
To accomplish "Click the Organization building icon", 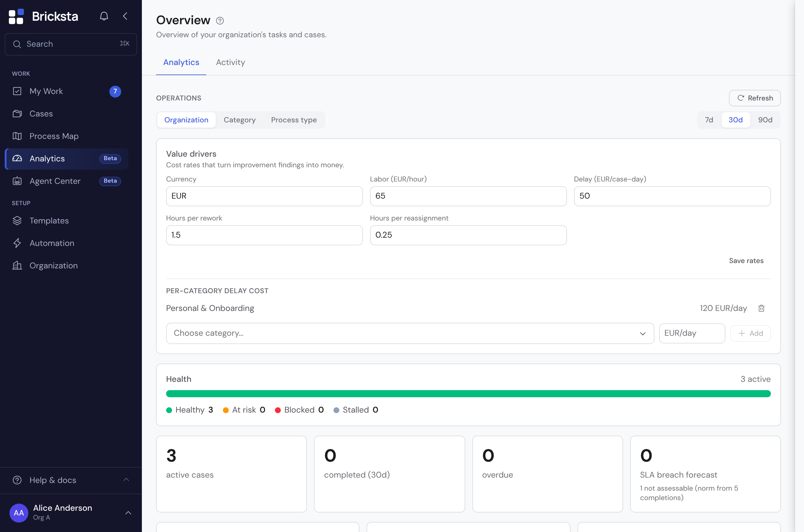I will coord(17,266).
